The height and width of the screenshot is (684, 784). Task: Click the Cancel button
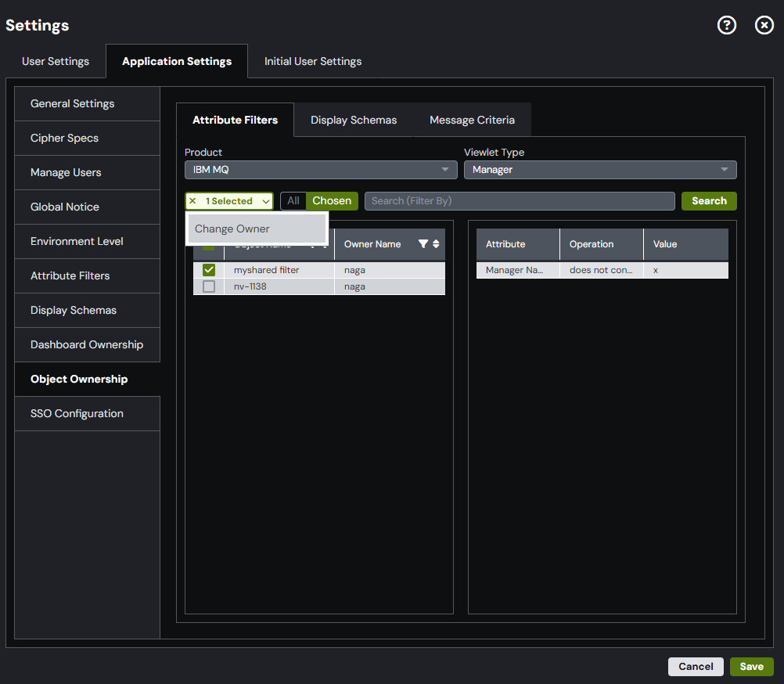point(696,667)
